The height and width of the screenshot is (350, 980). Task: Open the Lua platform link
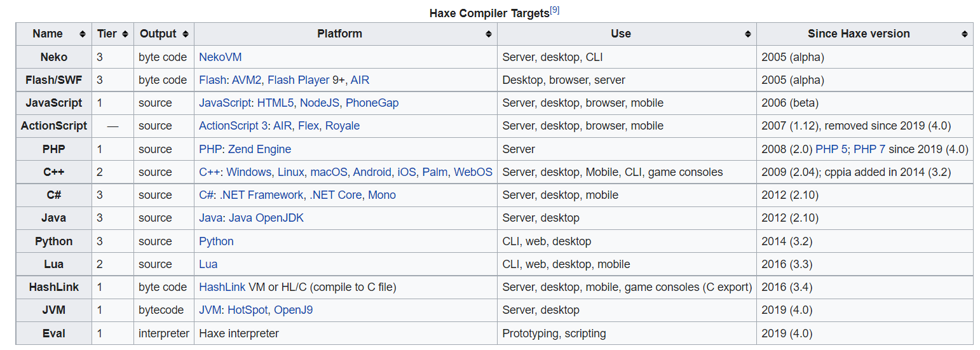click(x=208, y=264)
